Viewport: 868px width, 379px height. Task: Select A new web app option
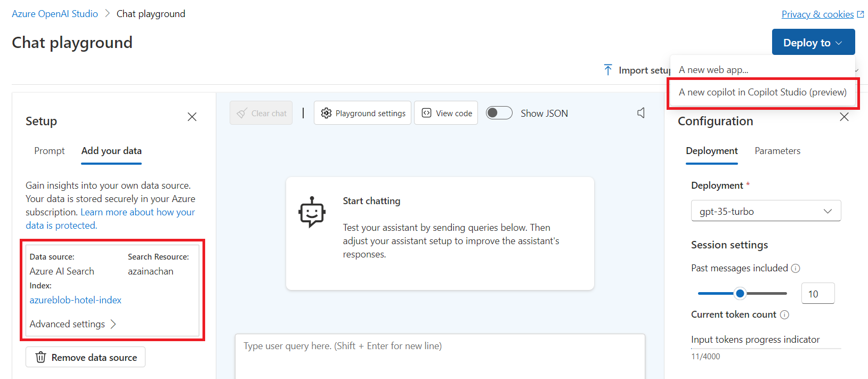click(x=713, y=70)
